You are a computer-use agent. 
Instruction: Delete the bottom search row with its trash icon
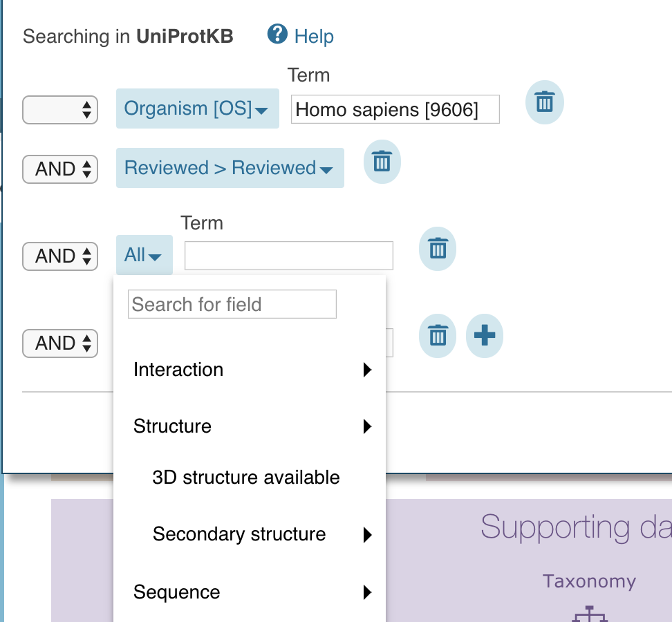click(437, 336)
